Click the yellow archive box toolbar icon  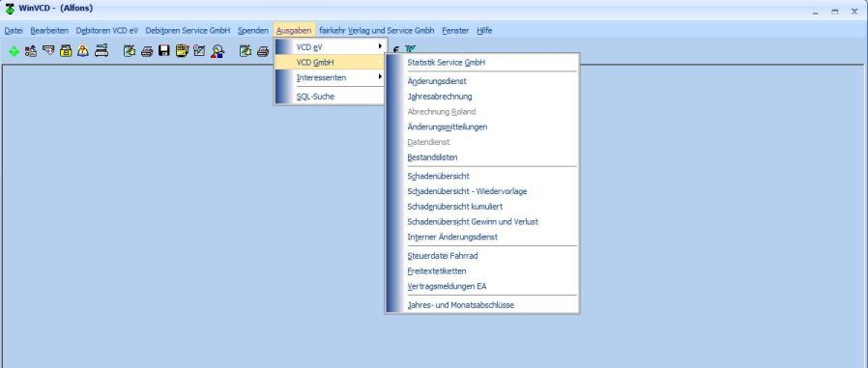pyautogui.click(x=66, y=51)
